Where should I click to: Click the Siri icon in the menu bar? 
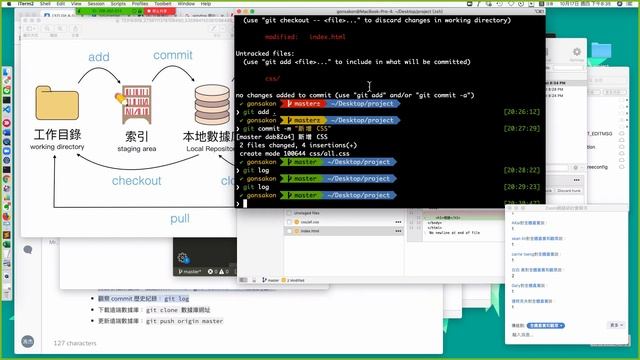point(620,3)
